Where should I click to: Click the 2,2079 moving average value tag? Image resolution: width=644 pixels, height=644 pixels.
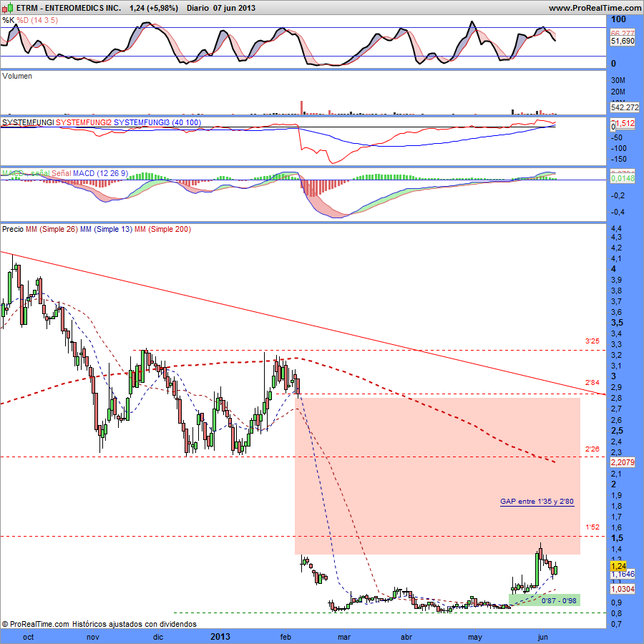pyautogui.click(x=623, y=462)
